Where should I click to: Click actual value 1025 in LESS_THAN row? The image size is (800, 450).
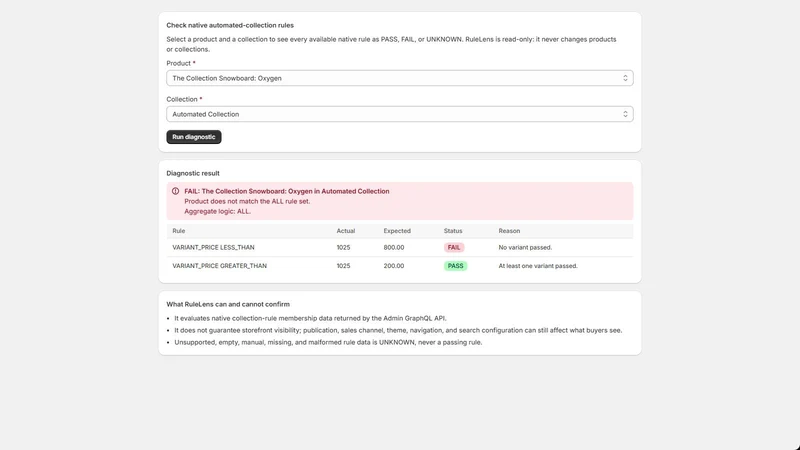pyautogui.click(x=343, y=247)
